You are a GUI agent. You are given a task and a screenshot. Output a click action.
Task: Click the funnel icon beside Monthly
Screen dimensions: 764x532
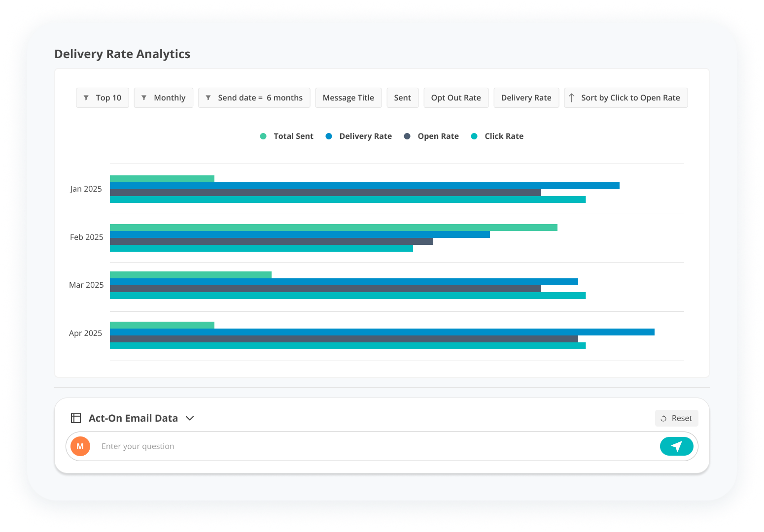(144, 98)
